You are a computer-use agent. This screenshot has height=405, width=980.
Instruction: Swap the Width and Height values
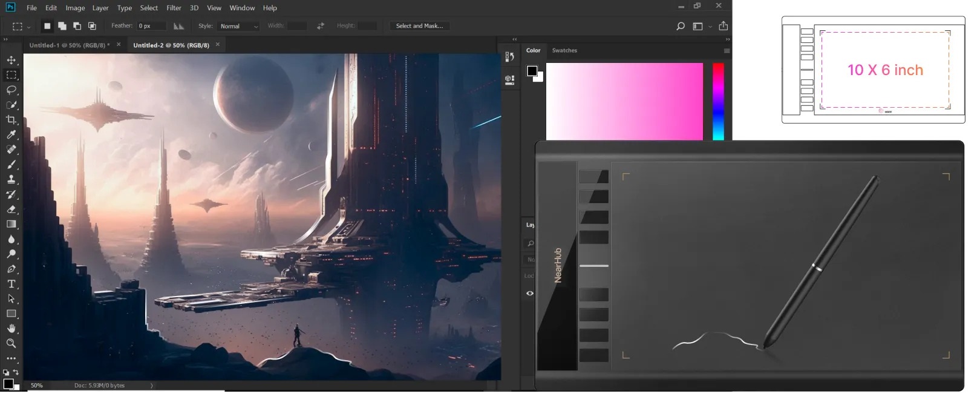click(x=321, y=26)
